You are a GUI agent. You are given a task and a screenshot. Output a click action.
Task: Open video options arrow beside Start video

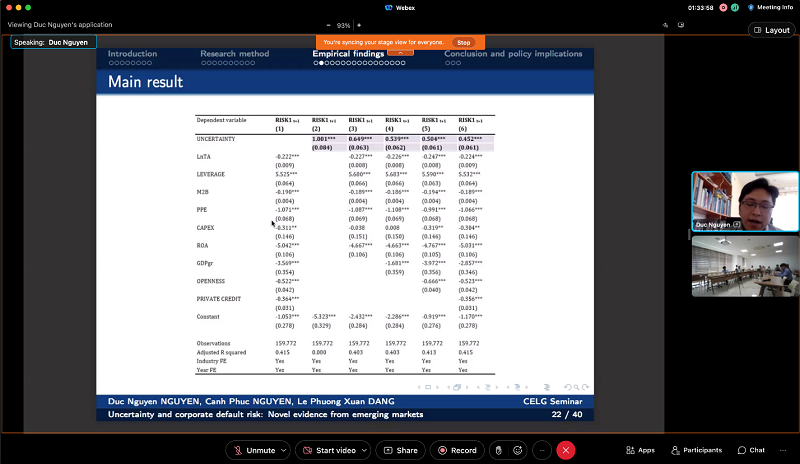[364, 450]
